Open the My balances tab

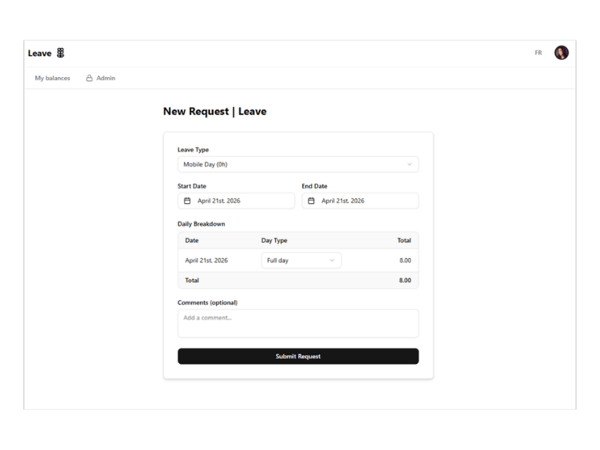(x=52, y=78)
